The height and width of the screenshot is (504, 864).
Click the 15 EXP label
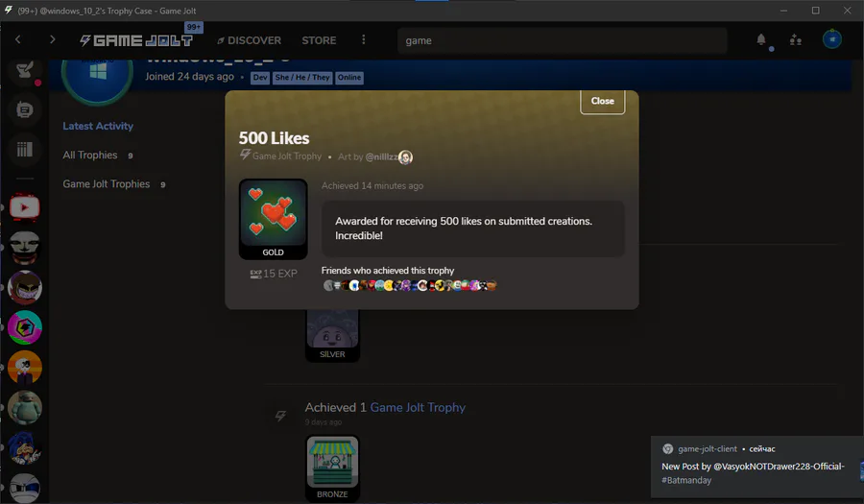coord(274,274)
